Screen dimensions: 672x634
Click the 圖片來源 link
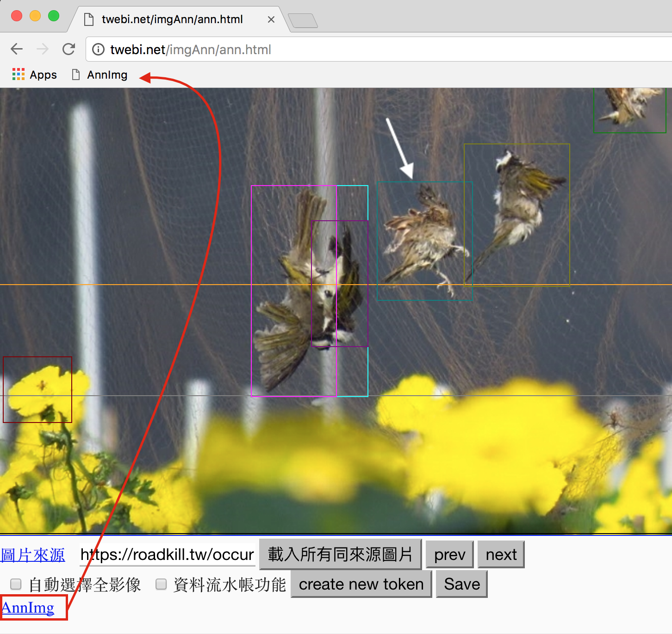[33, 555]
